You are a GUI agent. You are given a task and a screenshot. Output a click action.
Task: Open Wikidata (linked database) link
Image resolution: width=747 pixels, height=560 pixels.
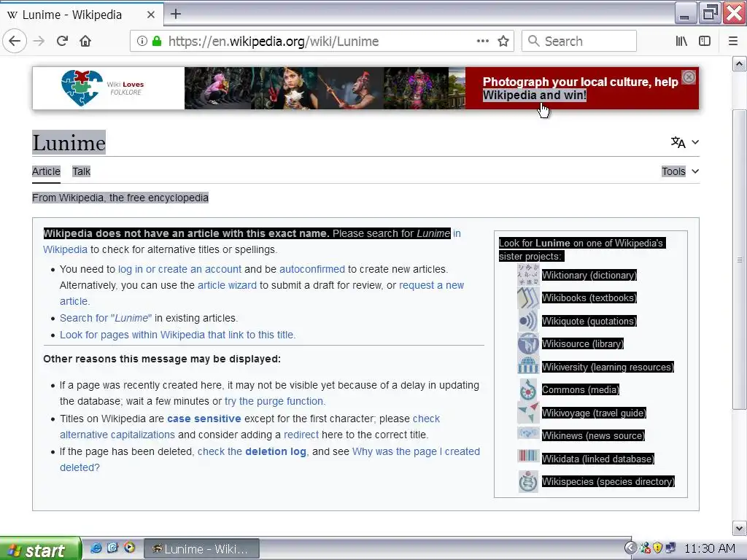tap(598, 459)
